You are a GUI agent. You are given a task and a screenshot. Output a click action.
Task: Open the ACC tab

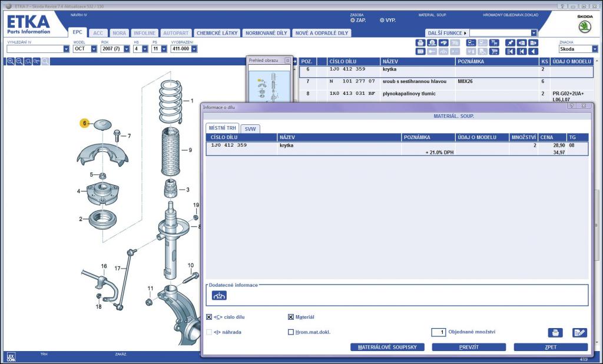click(98, 33)
